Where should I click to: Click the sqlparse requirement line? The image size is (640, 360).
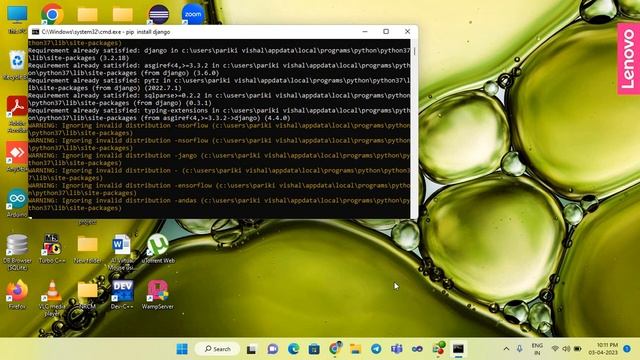coord(219,99)
